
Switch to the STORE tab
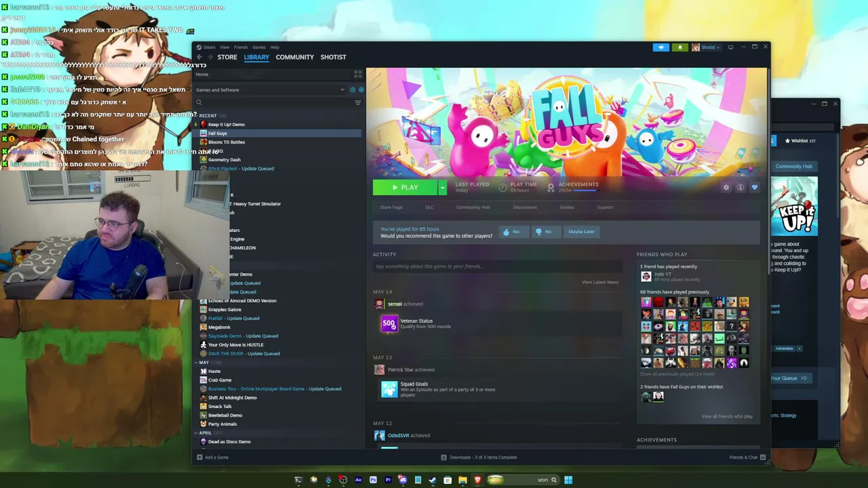tap(227, 57)
